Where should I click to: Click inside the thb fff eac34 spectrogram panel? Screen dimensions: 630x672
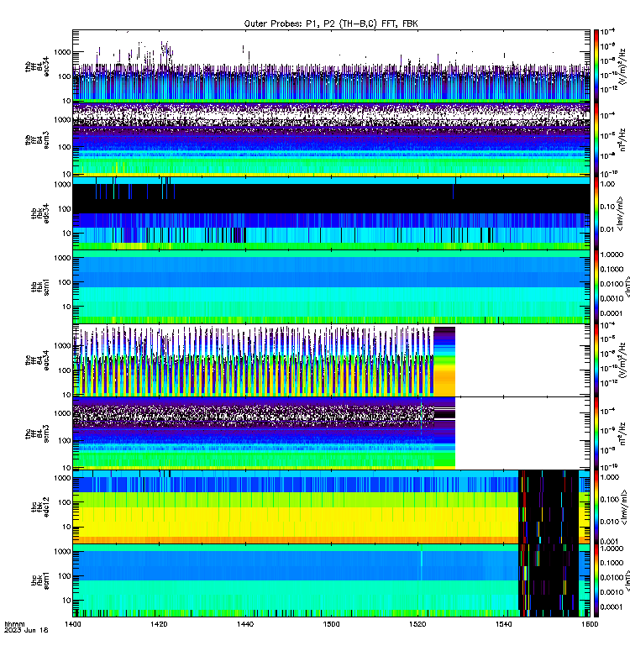coord(331,66)
